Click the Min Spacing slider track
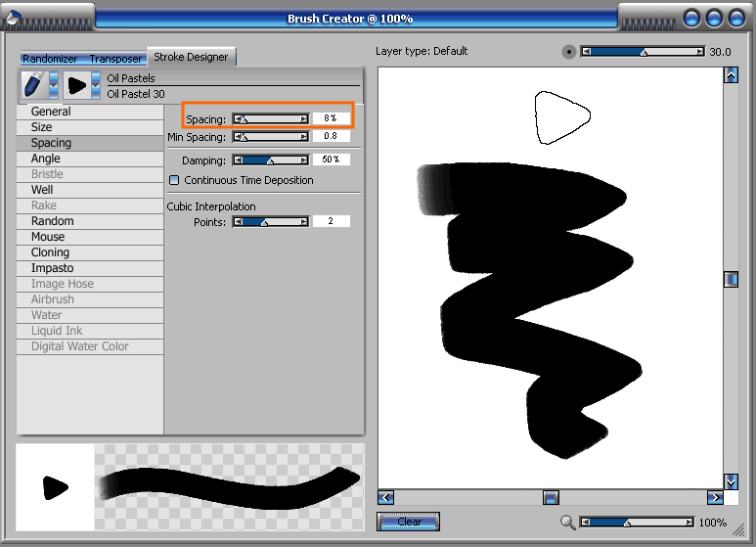Screen dimensions: 756x547 pos(272,137)
